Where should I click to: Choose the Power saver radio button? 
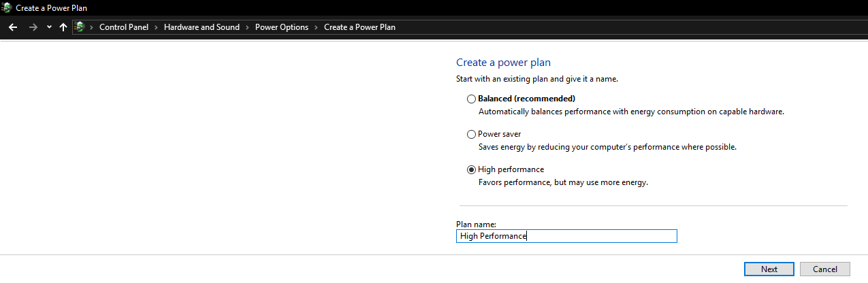pos(471,134)
